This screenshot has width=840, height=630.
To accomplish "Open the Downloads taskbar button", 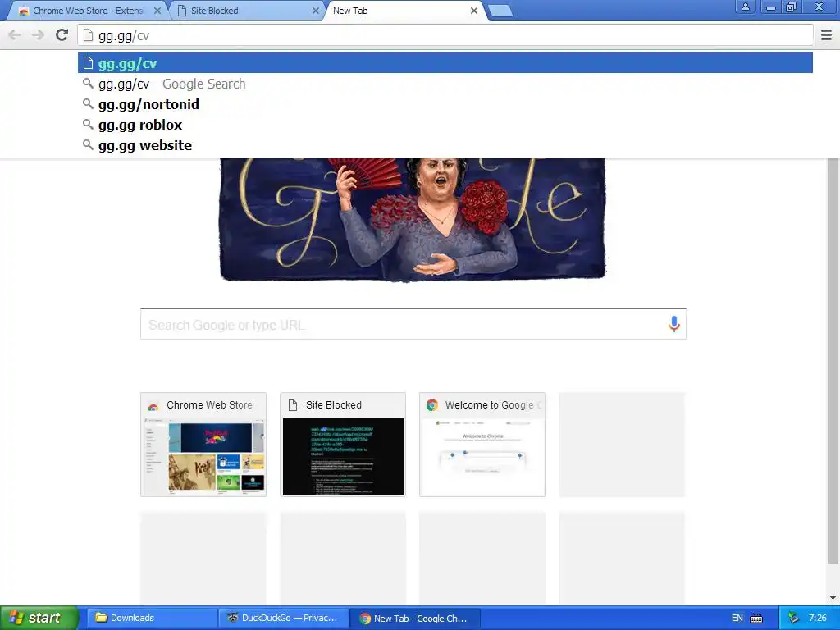I will (x=152, y=619).
